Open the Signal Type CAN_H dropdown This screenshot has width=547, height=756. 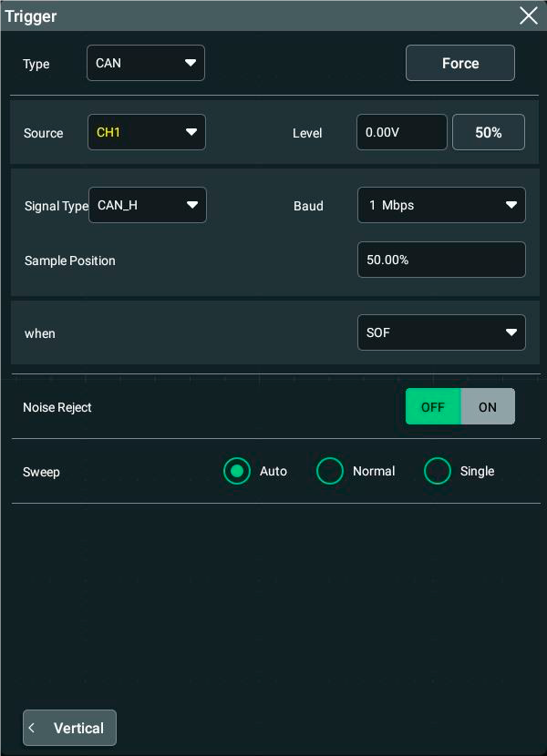point(147,205)
